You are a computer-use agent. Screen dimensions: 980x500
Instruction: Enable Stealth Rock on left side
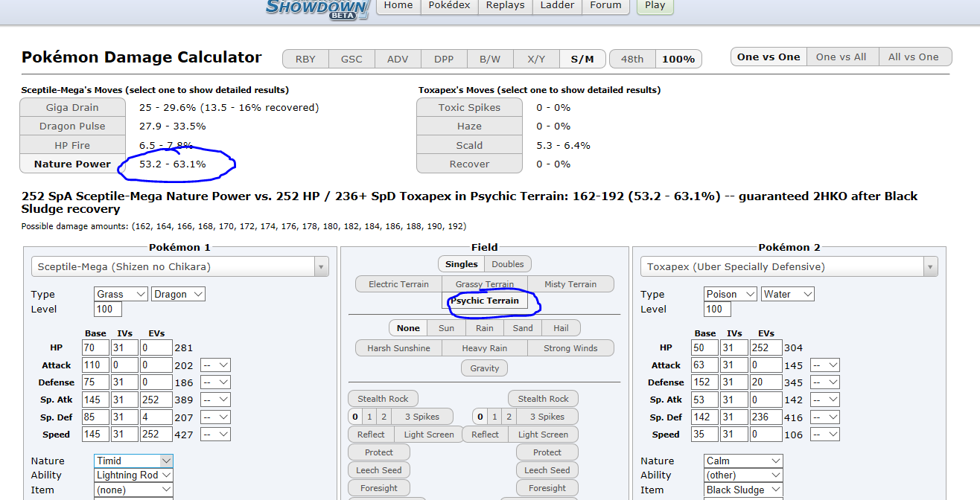(383, 399)
